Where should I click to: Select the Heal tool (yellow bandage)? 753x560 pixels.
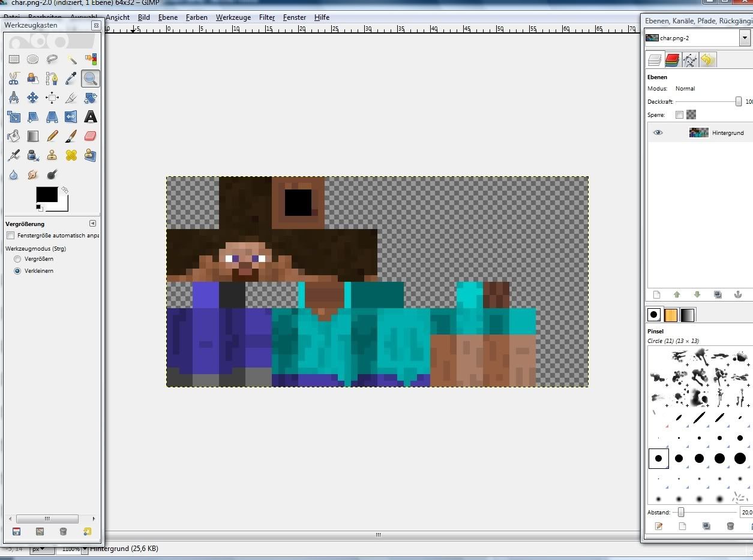(x=71, y=156)
